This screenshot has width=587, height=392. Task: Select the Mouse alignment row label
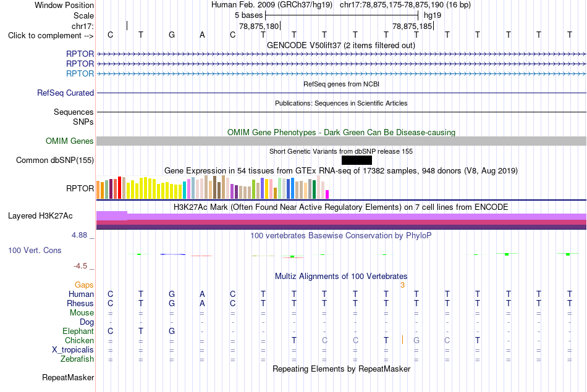82,313
